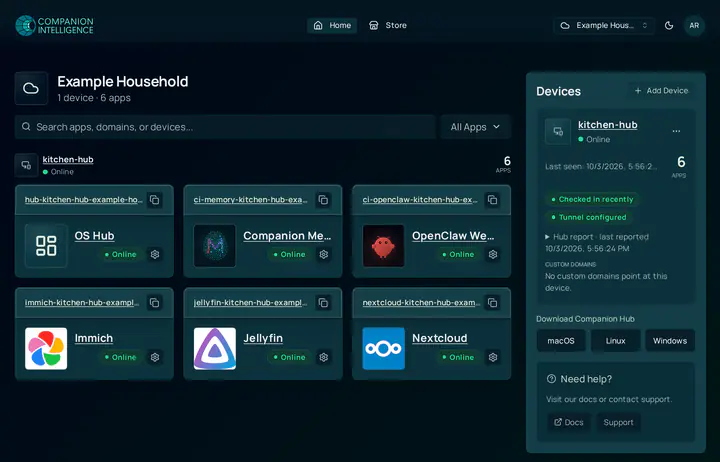Copy the hub-kitchen-hub domain URL
Viewport: 720px width, 462px height.
pos(155,200)
